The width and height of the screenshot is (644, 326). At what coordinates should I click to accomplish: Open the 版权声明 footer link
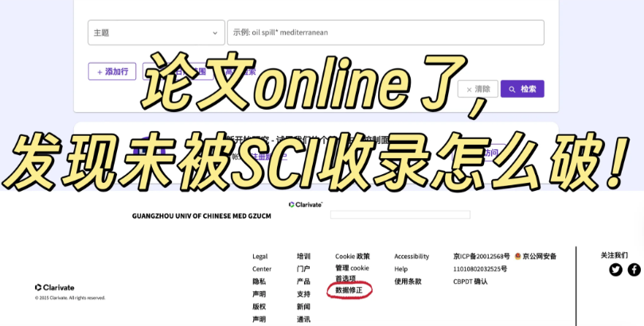(x=260, y=312)
